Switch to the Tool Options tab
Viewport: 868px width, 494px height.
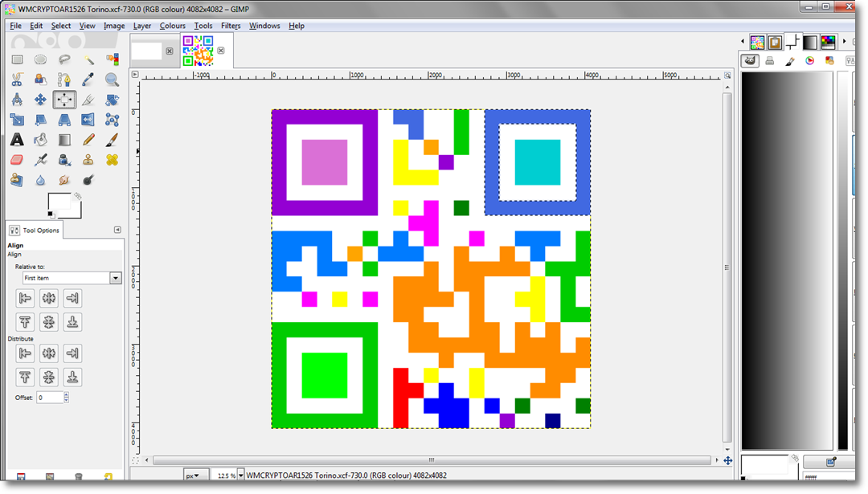tap(35, 230)
